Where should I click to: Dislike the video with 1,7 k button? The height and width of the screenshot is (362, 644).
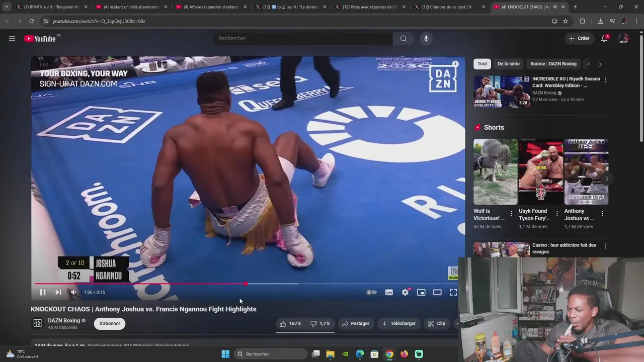[x=320, y=324]
